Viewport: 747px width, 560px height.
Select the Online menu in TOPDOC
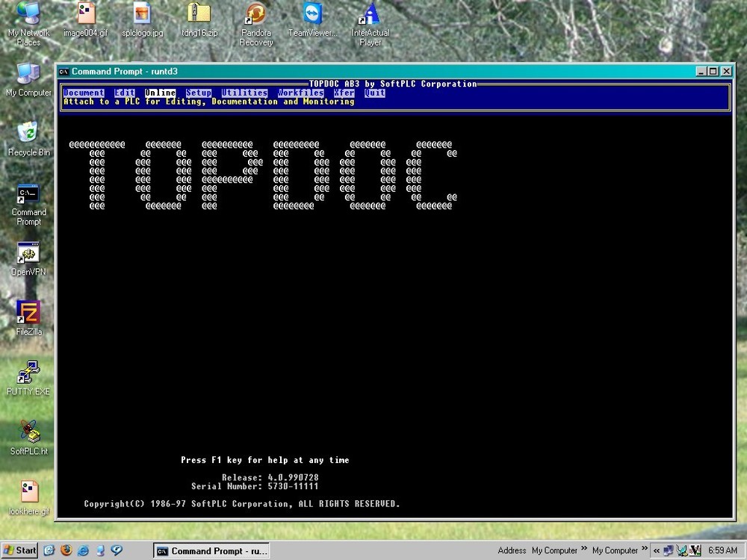[x=159, y=93]
